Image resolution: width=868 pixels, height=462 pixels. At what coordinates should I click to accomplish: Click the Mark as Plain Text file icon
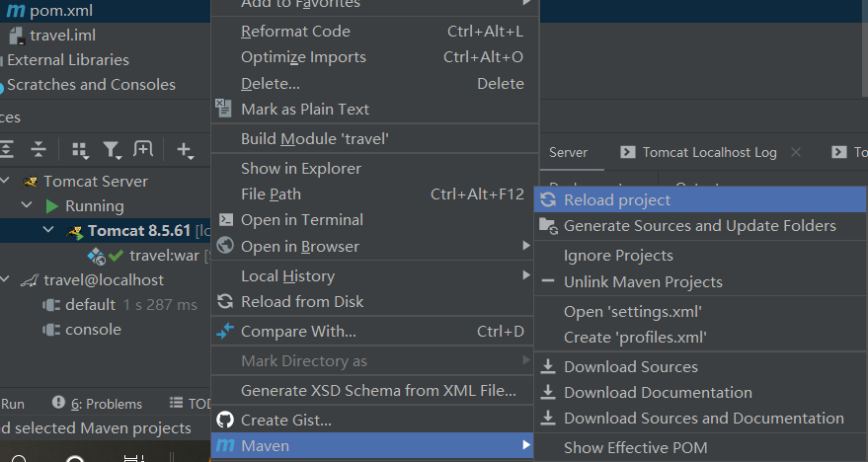(x=223, y=108)
